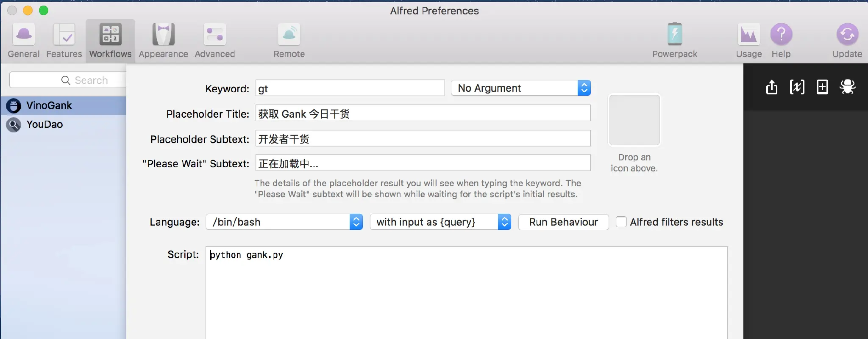Click the close window red button
This screenshot has height=339, width=868.
tap(12, 11)
